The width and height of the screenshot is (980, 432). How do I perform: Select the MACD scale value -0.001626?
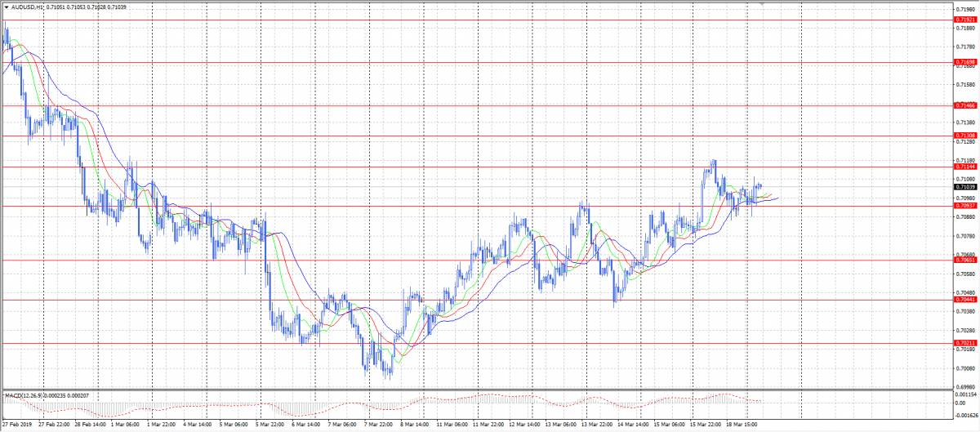pos(966,416)
